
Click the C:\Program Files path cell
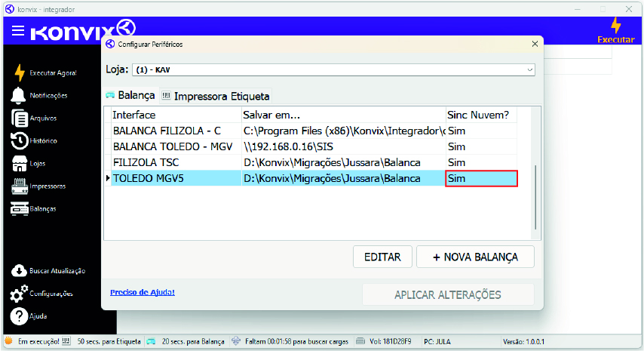click(344, 131)
